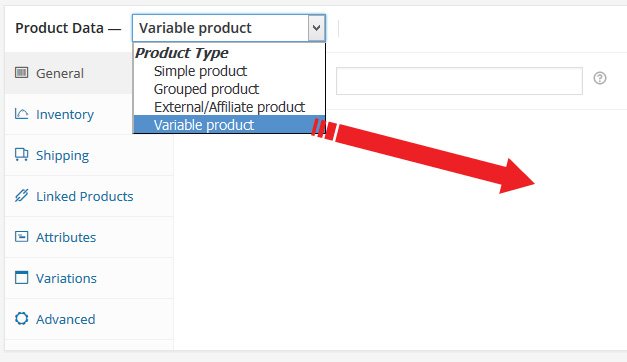The width and height of the screenshot is (627, 362).
Task: Click the help question mark icon
Action: point(599,78)
